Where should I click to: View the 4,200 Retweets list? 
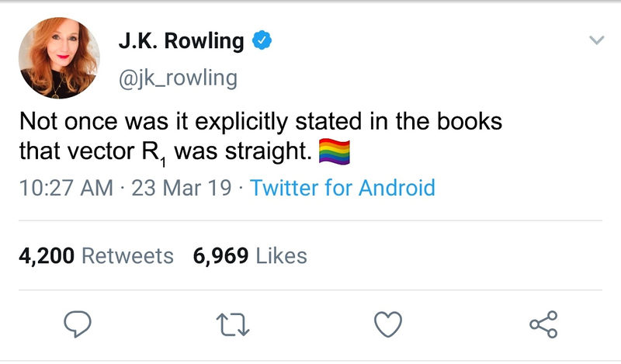pos(96,255)
